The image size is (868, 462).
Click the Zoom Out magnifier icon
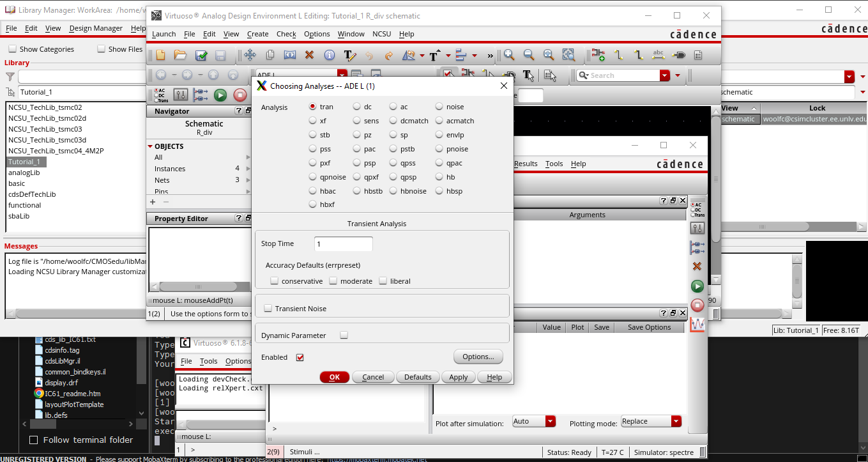(x=529, y=56)
